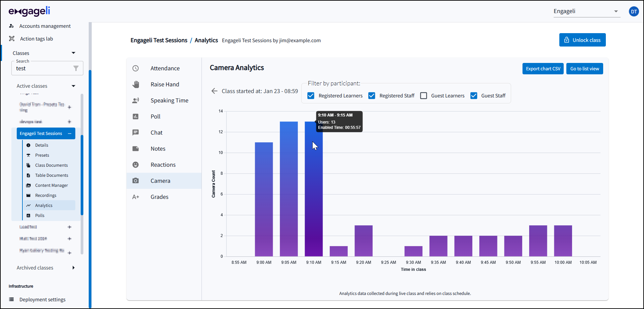Click the Reactions smiley icon
This screenshot has height=309, width=644.
coord(136,165)
